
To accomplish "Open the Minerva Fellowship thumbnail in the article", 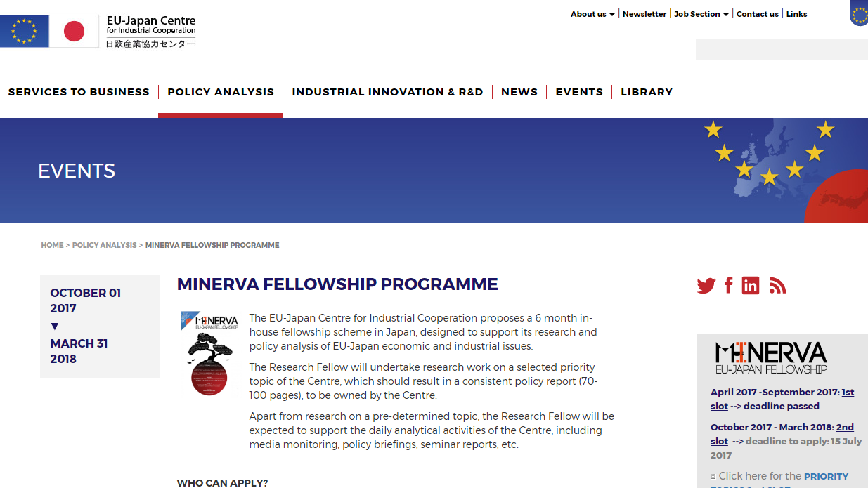I will click(x=209, y=354).
